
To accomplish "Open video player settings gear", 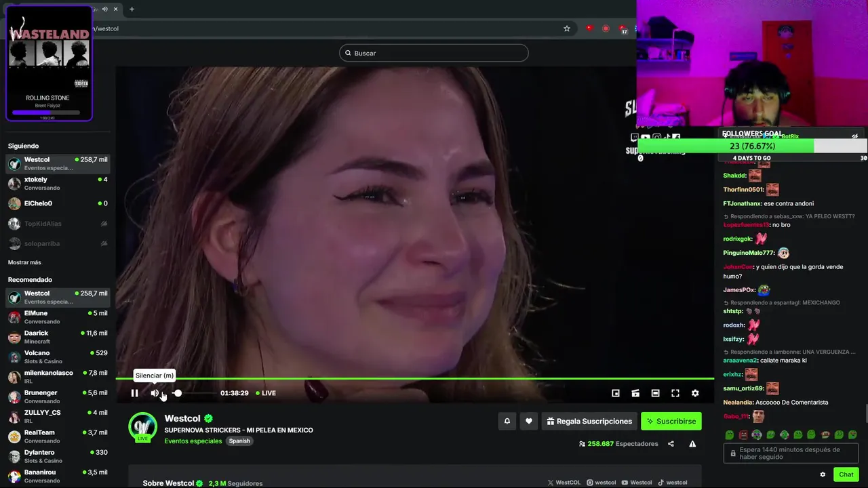I will tap(695, 393).
